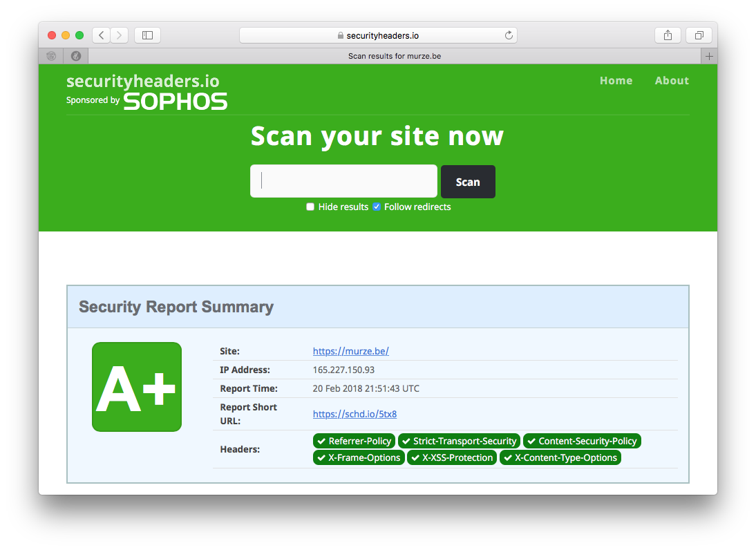Go back with Safari's back arrow
756x550 pixels.
pos(102,35)
